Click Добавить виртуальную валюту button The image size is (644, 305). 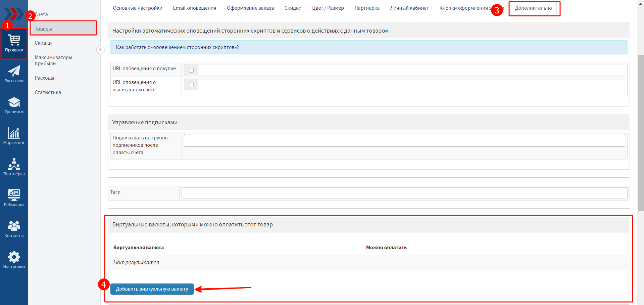point(152,289)
